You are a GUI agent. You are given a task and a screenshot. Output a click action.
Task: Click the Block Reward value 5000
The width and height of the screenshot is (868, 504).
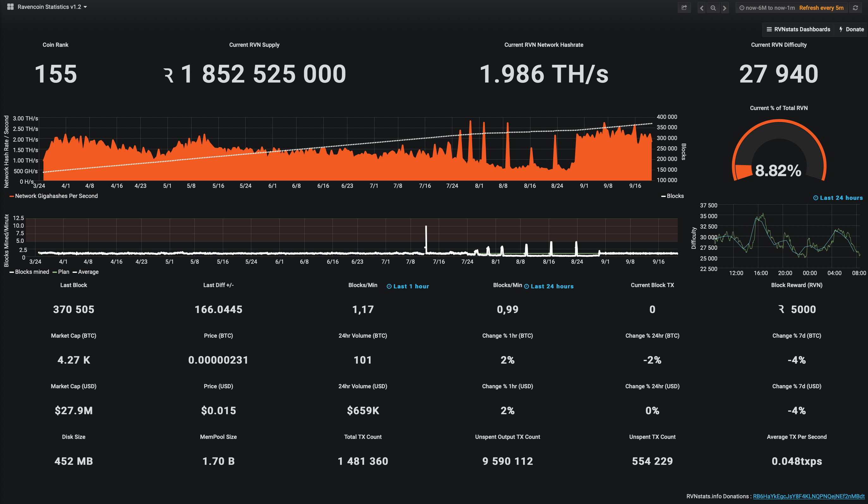(803, 309)
